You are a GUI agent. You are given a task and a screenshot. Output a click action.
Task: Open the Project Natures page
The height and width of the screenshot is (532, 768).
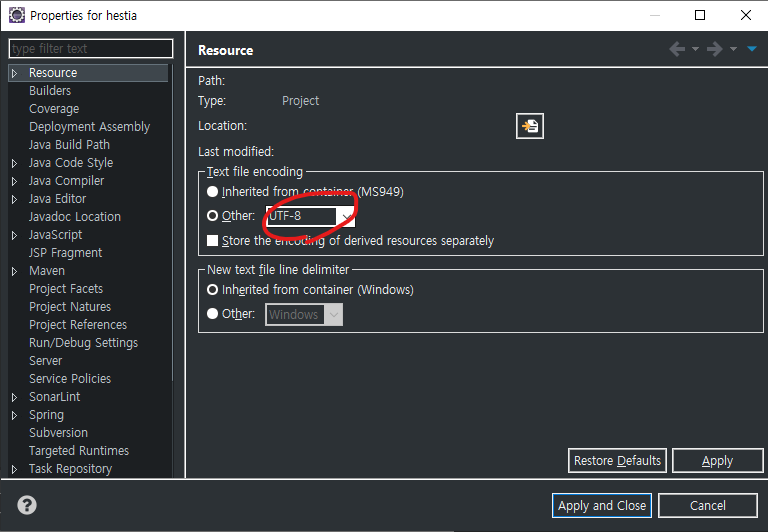[70, 307]
